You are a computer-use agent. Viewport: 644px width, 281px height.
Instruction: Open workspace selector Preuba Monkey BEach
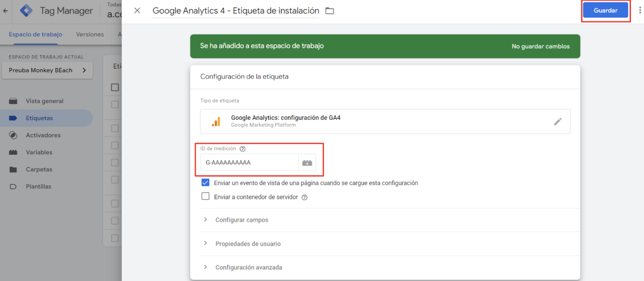point(47,70)
